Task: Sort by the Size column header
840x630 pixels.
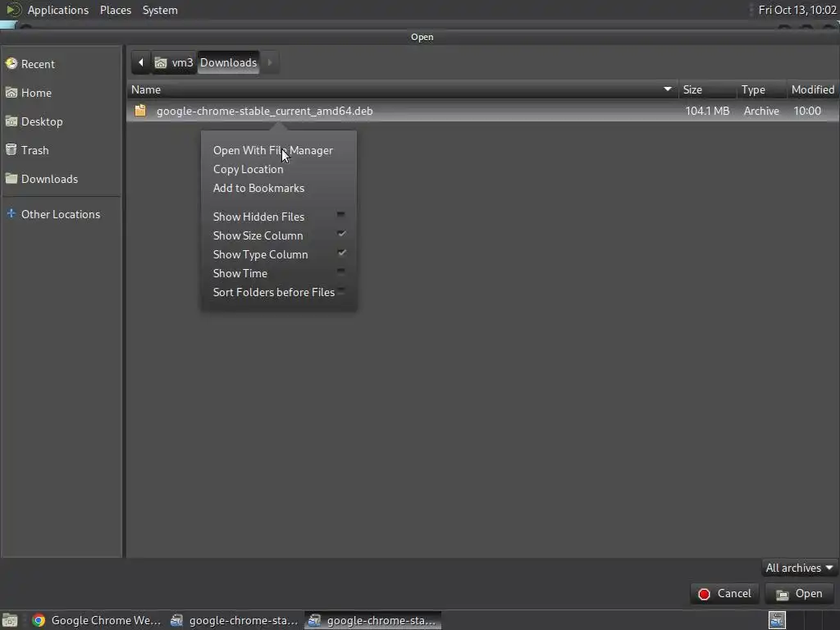Action: 707,89
